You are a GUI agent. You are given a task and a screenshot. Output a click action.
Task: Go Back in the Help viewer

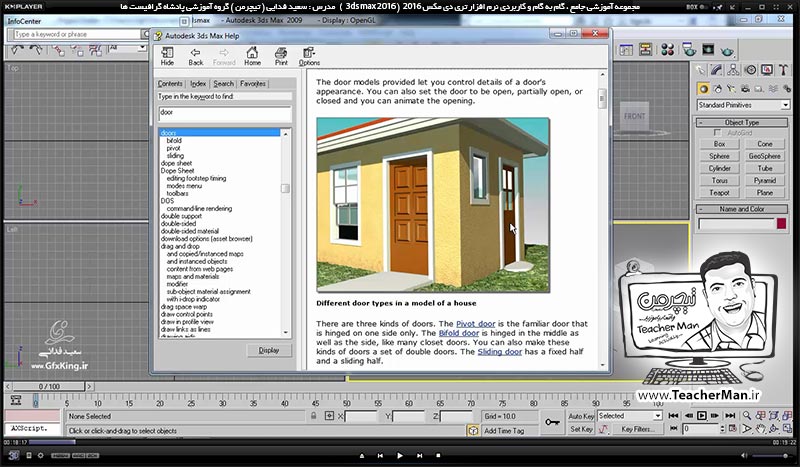(x=195, y=56)
